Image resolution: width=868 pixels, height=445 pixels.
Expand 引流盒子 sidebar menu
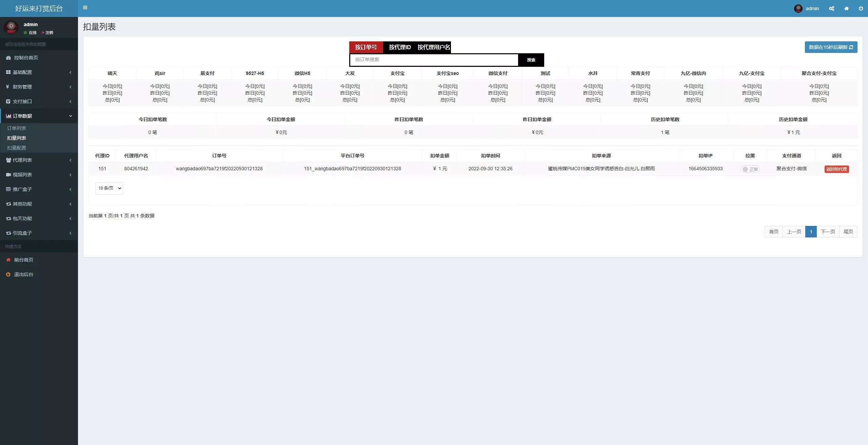[x=39, y=233]
